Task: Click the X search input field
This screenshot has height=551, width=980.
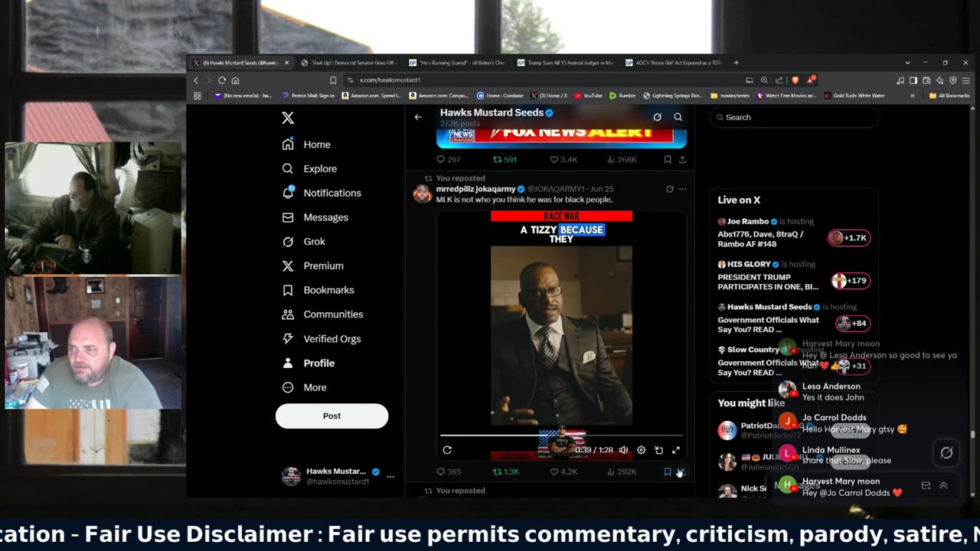Action: pyautogui.click(x=794, y=117)
